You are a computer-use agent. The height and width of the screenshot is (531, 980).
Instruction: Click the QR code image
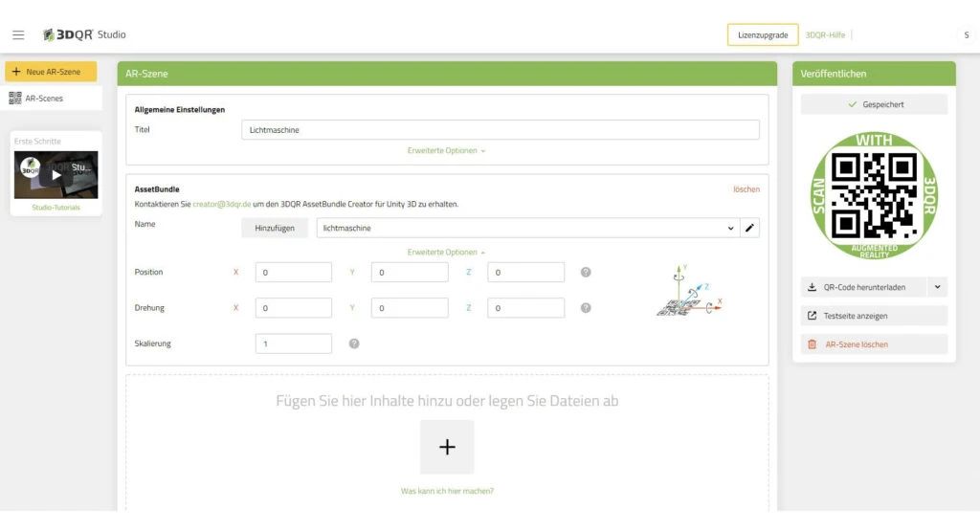(x=874, y=195)
